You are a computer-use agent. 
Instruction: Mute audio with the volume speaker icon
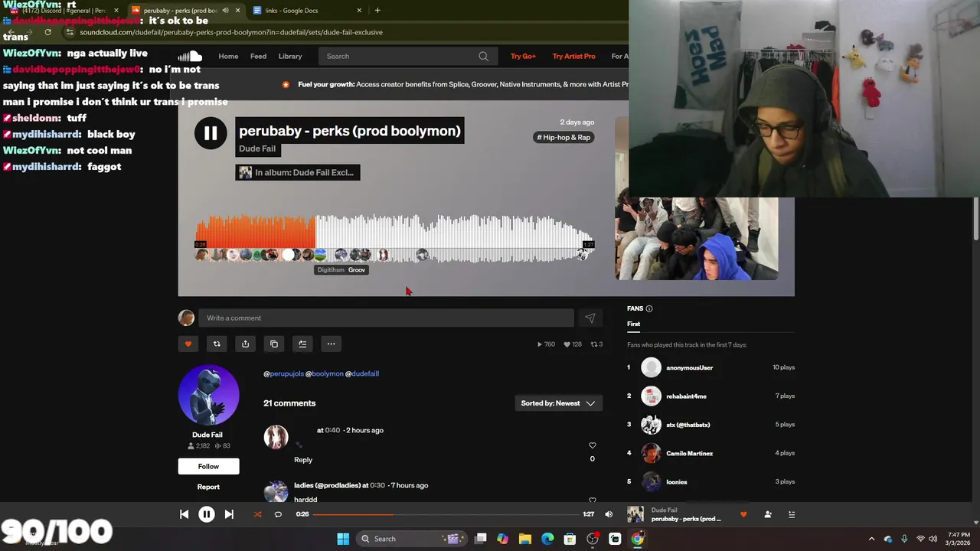pyautogui.click(x=609, y=514)
